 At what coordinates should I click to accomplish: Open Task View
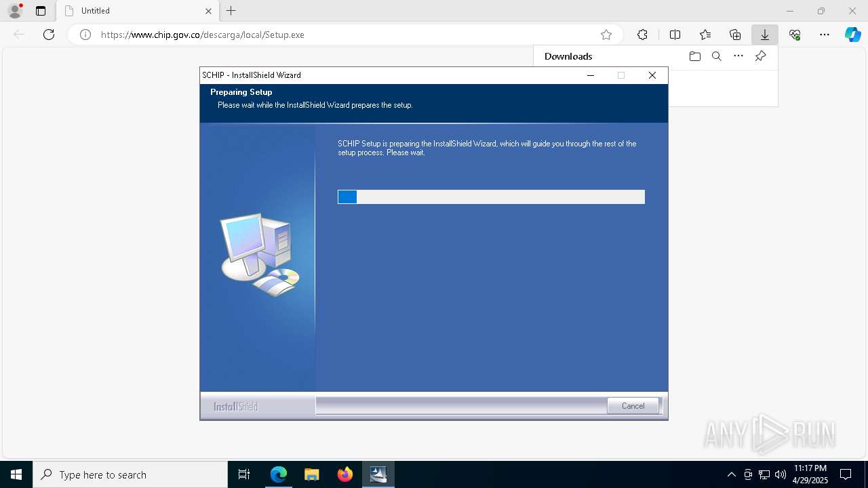[x=244, y=474]
